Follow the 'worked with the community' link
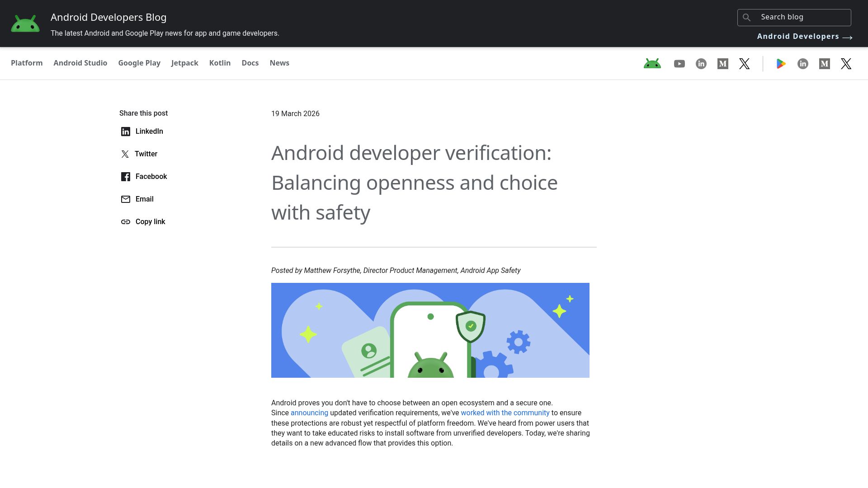The height and width of the screenshot is (488, 868). coord(505,413)
